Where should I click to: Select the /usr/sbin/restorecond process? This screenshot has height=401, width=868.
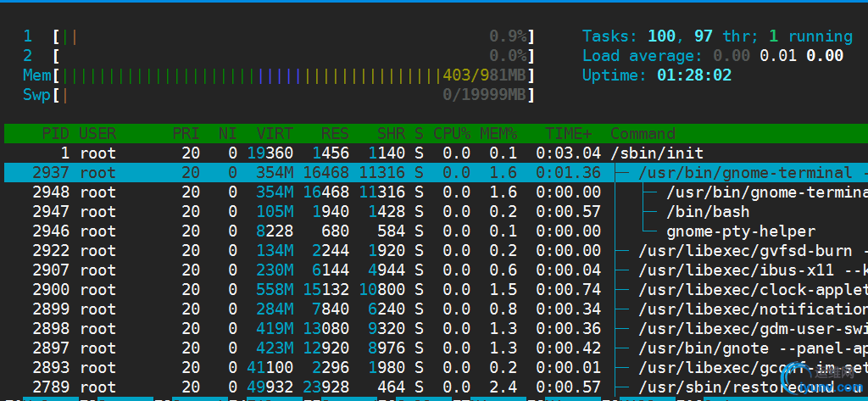pyautogui.click(x=437, y=387)
